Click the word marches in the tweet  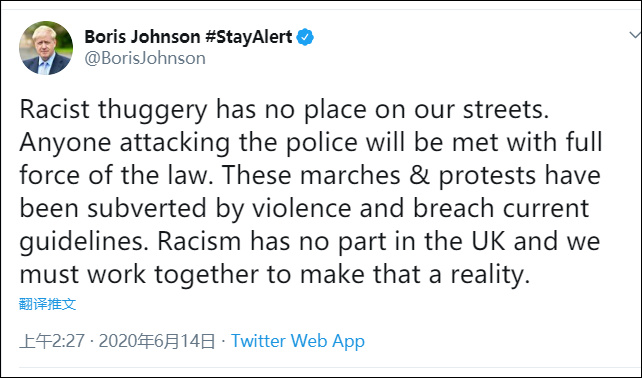350,175
